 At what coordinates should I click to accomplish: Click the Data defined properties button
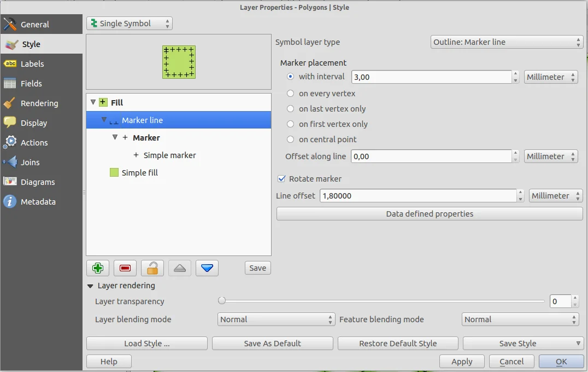pyautogui.click(x=430, y=214)
